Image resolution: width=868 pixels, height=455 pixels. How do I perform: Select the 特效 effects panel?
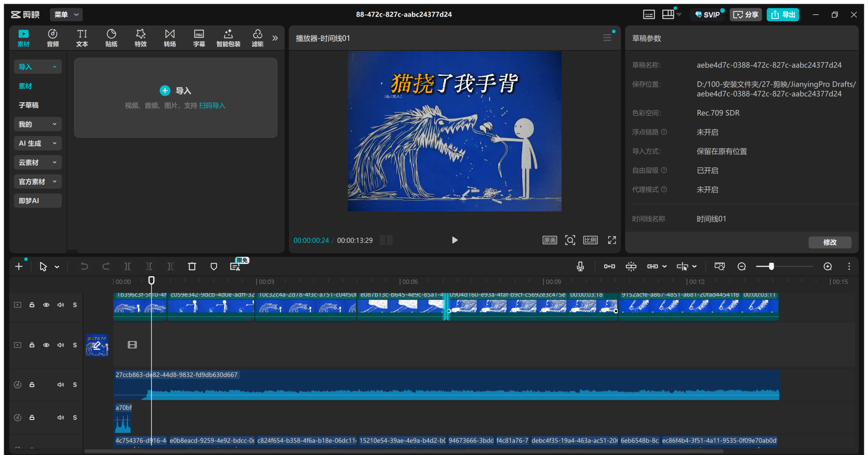point(140,37)
